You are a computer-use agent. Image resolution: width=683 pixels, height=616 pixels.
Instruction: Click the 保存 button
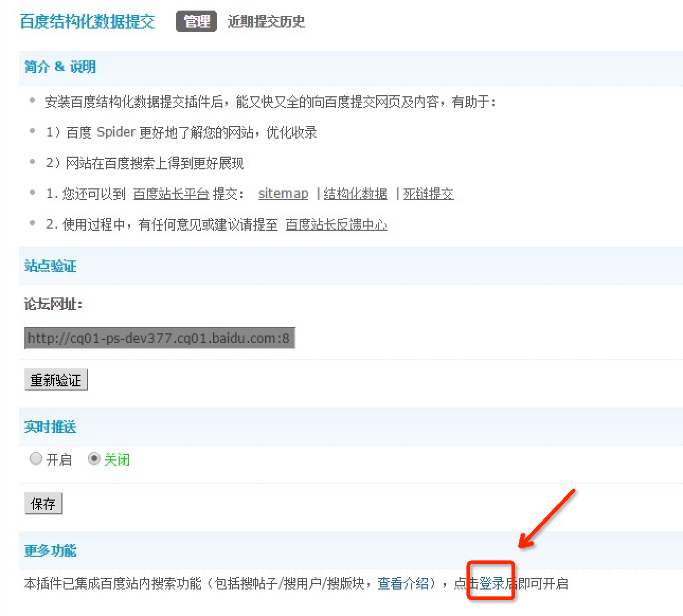point(43,504)
